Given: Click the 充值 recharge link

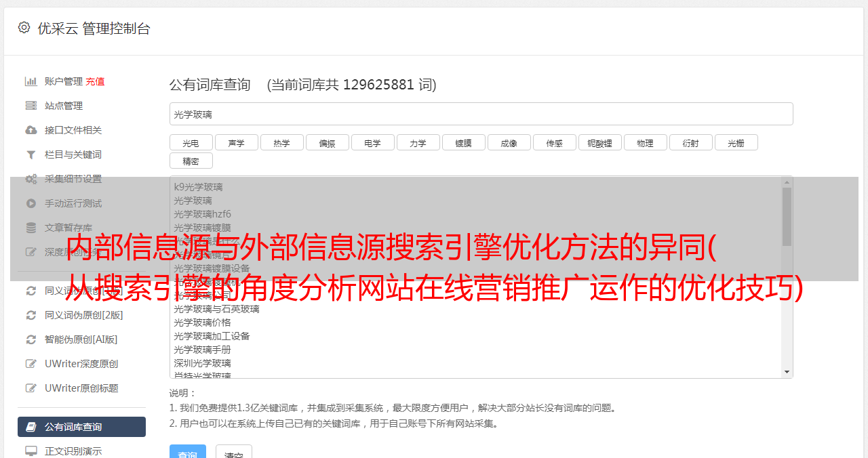Looking at the screenshot, I should point(95,81).
